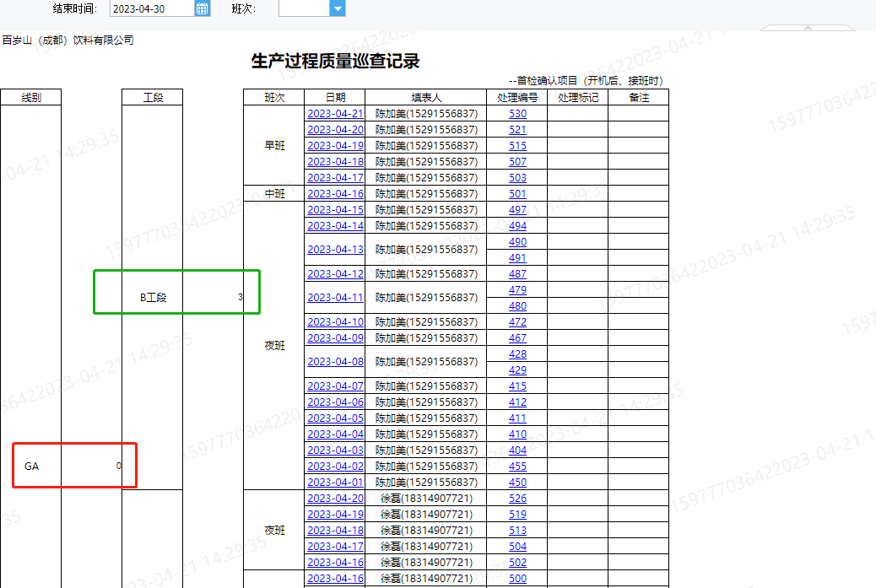The width and height of the screenshot is (876, 588).
Task: Open process number link 450
Action: pyautogui.click(x=517, y=483)
